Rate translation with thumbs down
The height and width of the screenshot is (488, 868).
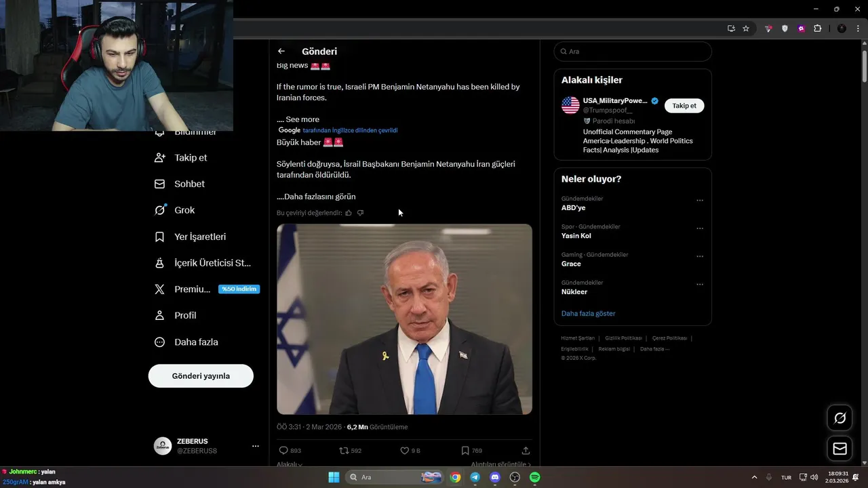pyautogui.click(x=360, y=213)
